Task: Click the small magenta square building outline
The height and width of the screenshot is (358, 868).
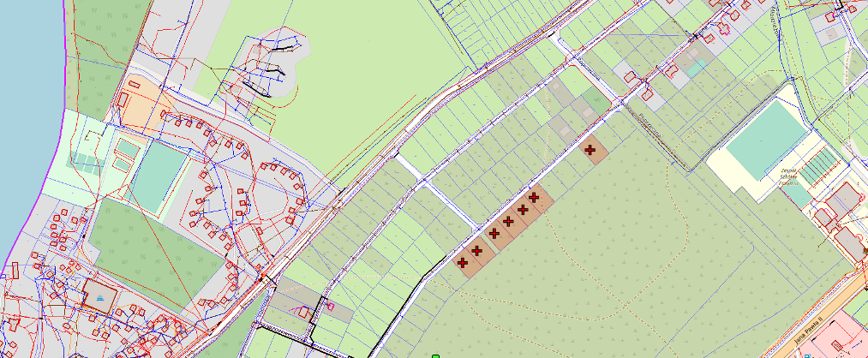Action: pos(331,305)
